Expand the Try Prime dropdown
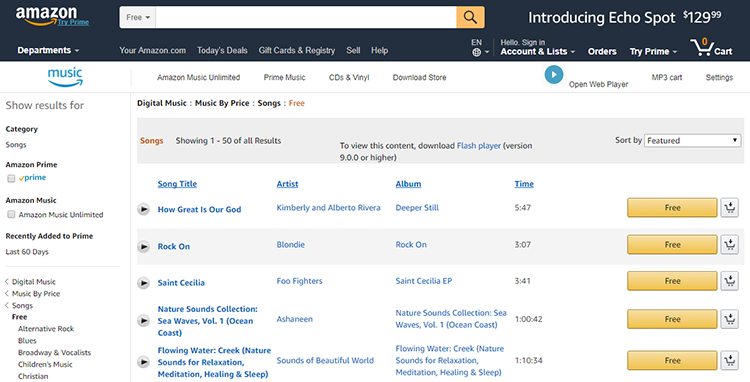Image resolution: width=750 pixels, height=382 pixels. (x=653, y=52)
